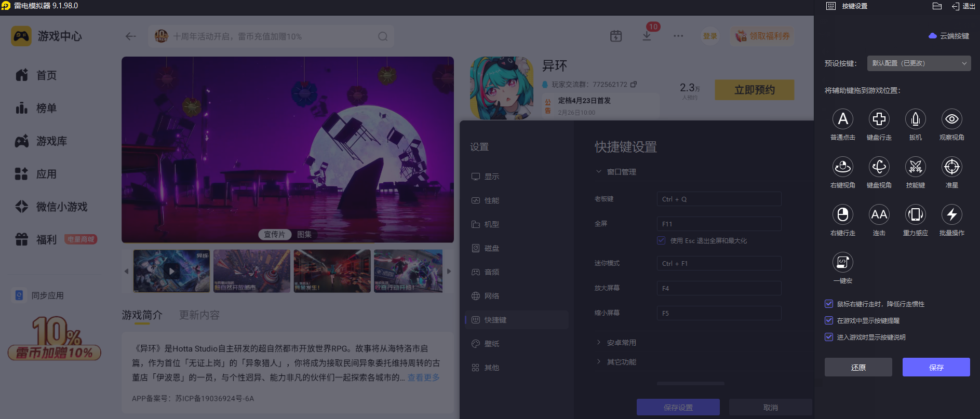Show previous screenshot thumbnails arrow

pyautogui.click(x=126, y=271)
